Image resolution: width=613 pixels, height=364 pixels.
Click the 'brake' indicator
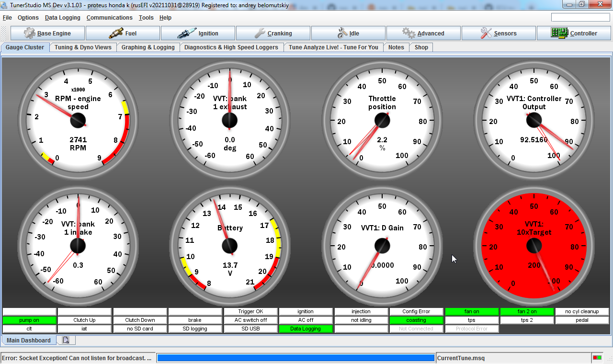195,320
